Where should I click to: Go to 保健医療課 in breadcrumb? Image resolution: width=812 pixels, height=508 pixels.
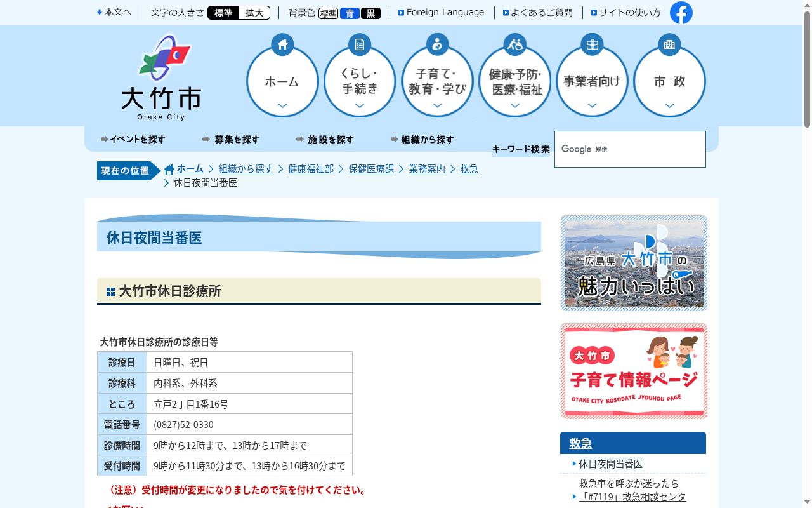(371, 169)
